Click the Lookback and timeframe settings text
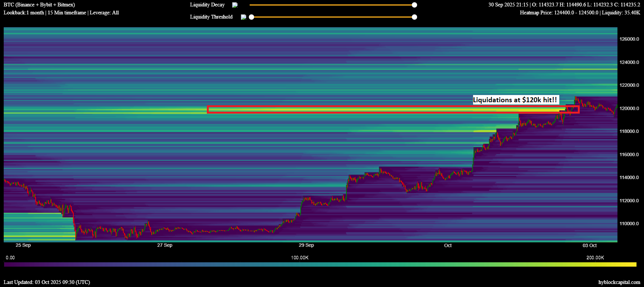 (x=61, y=13)
